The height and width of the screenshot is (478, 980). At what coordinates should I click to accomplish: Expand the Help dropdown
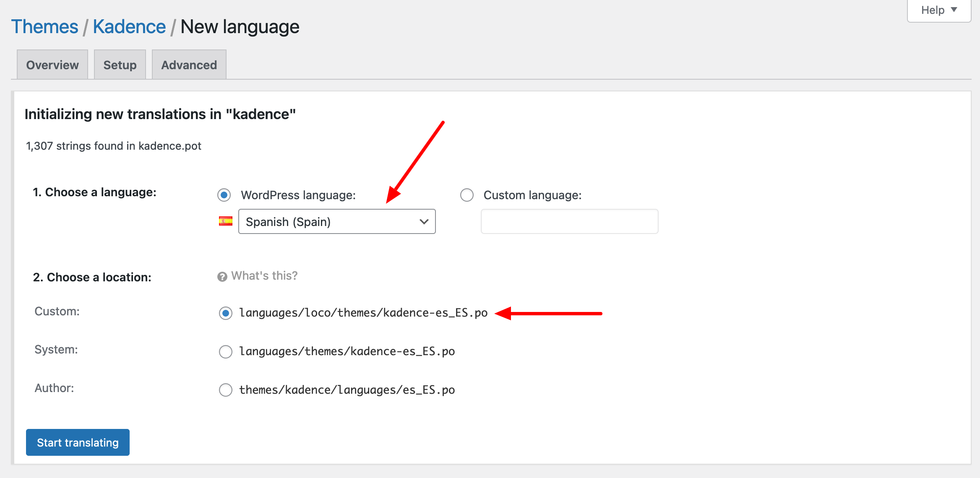(x=939, y=10)
